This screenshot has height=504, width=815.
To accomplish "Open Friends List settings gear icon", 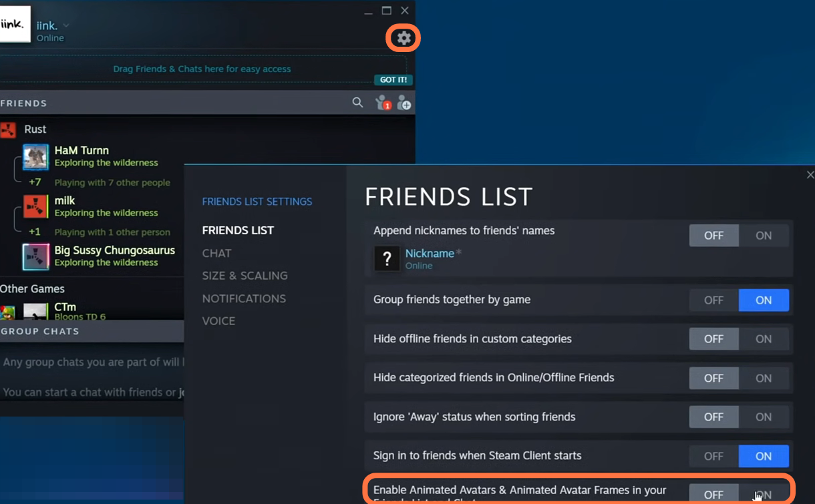I will [x=403, y=38].
